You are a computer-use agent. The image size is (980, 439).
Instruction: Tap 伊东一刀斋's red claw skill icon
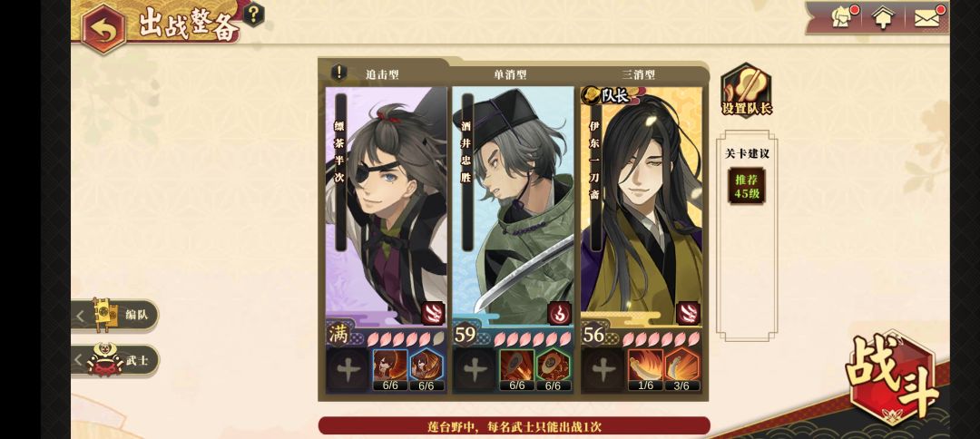(x=688, y=313)
